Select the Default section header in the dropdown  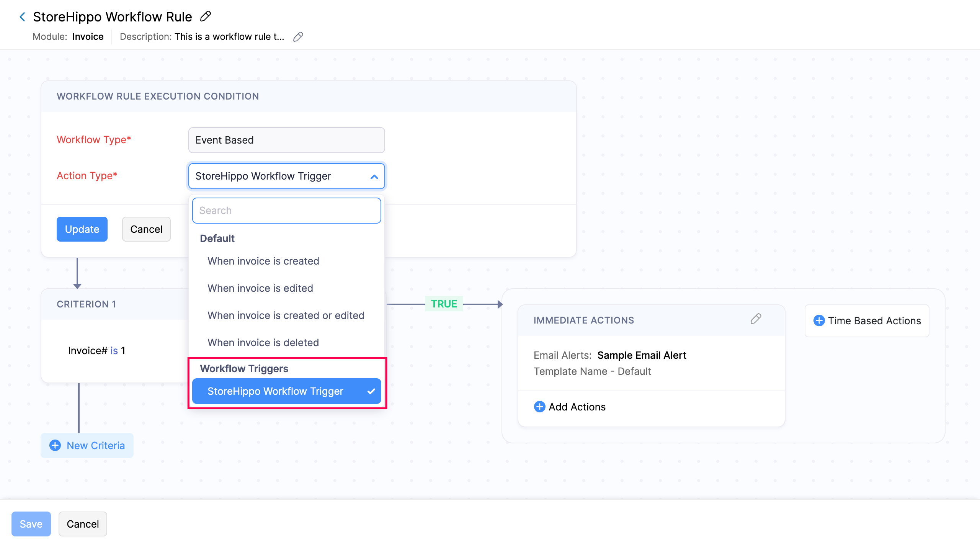[217, 238]
